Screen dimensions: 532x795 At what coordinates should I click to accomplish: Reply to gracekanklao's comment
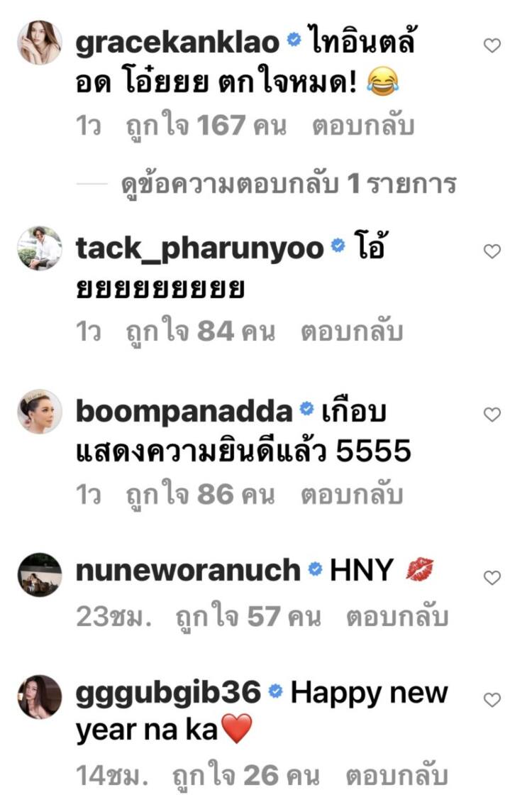[x=362, y=126]
